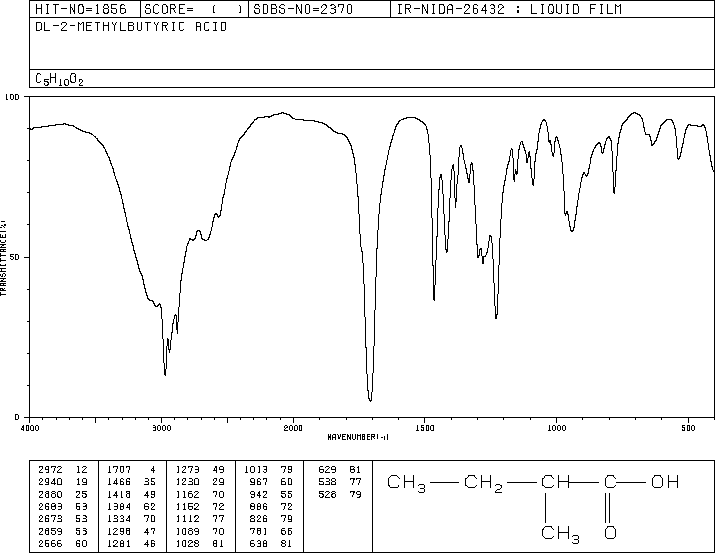
Task: Click the branch CH3 below the CH
Action: click(560, 534)
